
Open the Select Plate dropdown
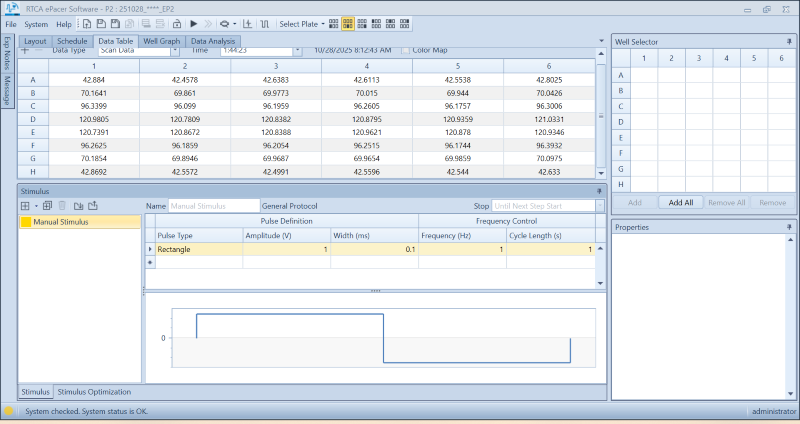coord(302,23)
